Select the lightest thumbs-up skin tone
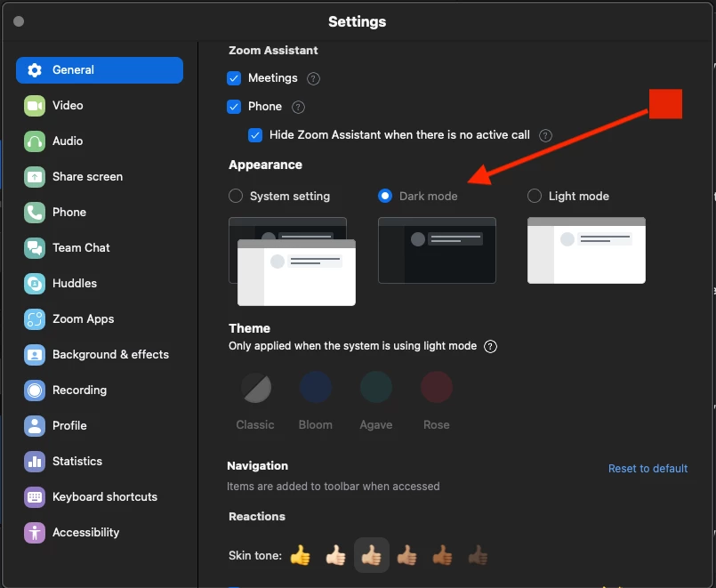This screenshot has height=588, width=716. [x=335, y=556]
